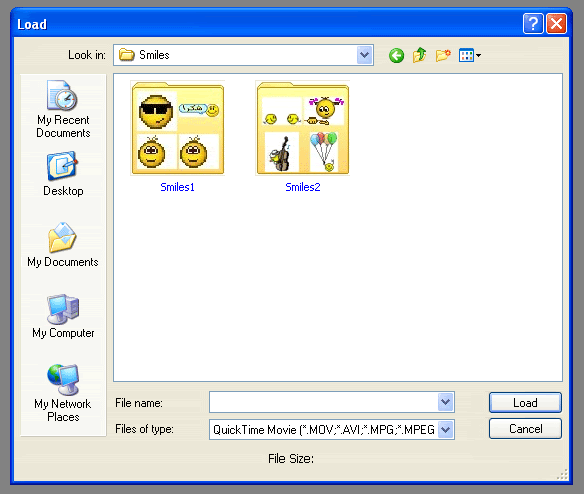
Task: Click the help question mark button
Action: coord(533,24)
